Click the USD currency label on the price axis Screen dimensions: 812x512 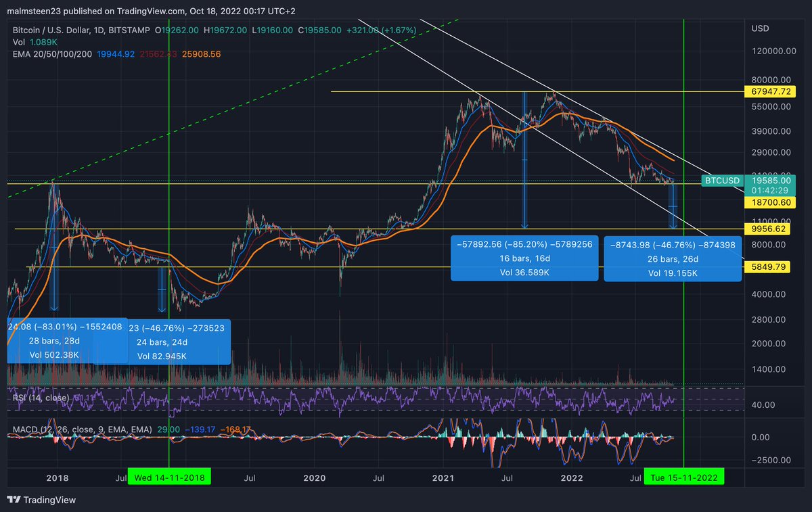click(761, 29)
